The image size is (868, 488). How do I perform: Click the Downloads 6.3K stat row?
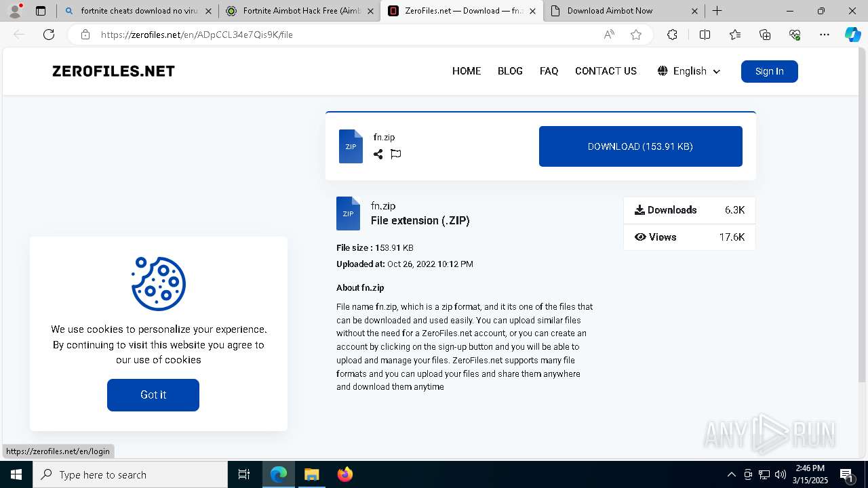coord(689,210)
